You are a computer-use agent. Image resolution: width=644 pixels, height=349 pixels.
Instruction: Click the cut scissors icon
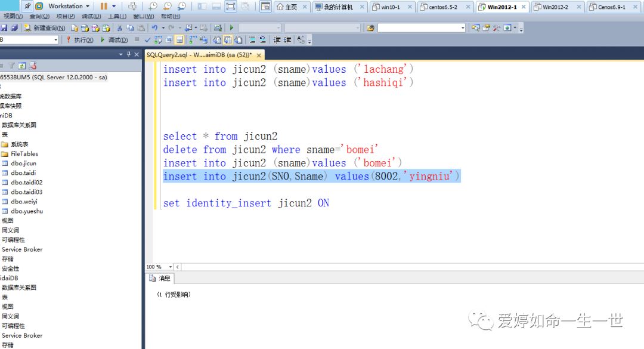tap(119, 28)
